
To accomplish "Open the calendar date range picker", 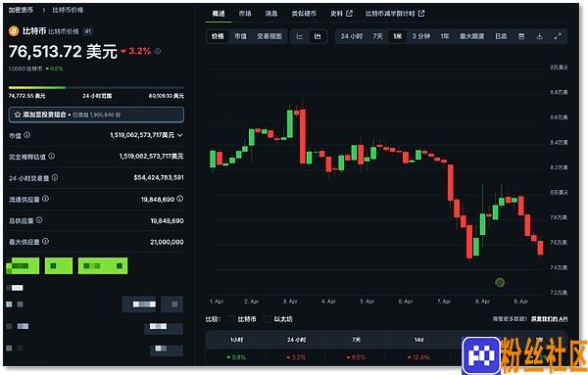I will 521,36.
